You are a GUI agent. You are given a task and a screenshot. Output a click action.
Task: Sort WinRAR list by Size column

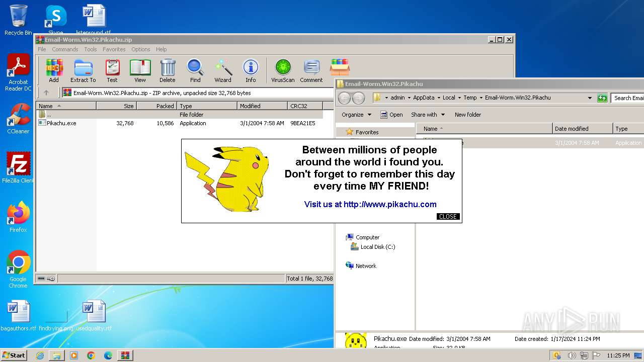point(116,106)
